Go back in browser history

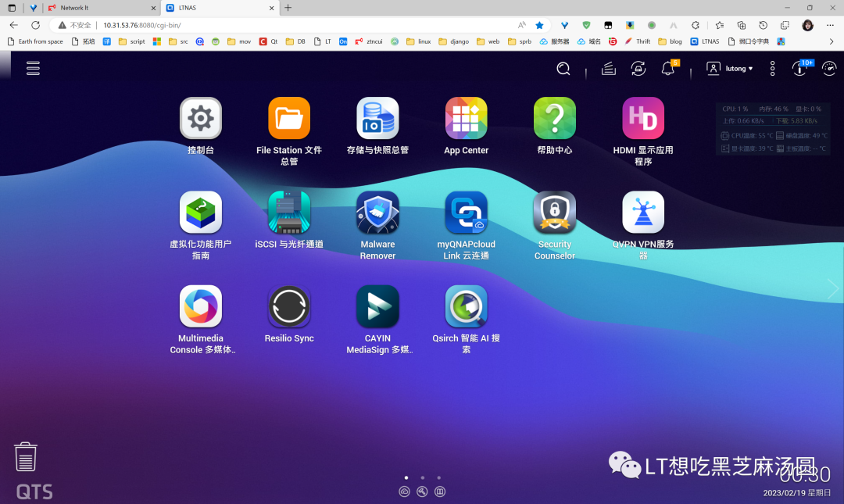[x=14, y=25]
